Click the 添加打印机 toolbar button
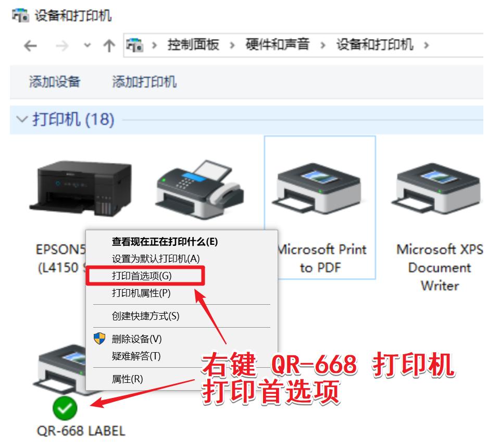 click(144, 82)
